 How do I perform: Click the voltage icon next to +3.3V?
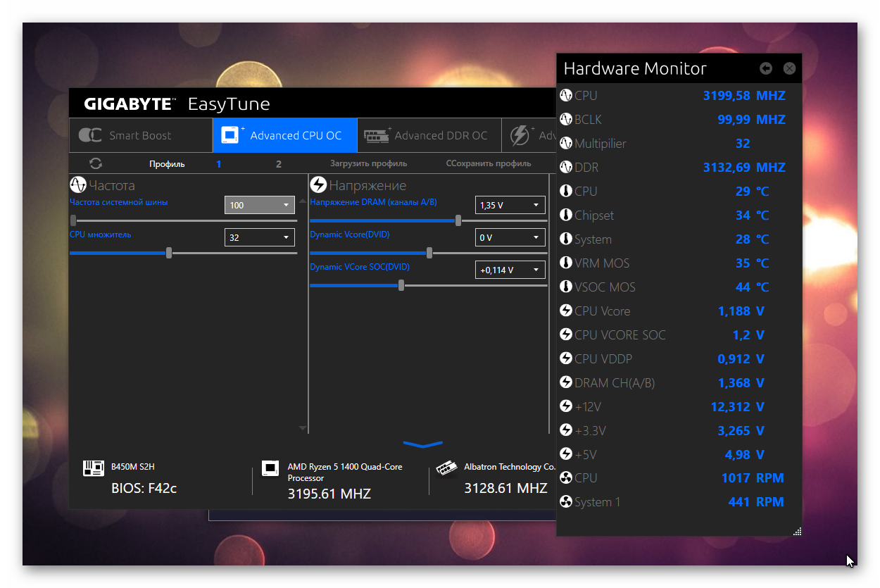tap(565, 431)
